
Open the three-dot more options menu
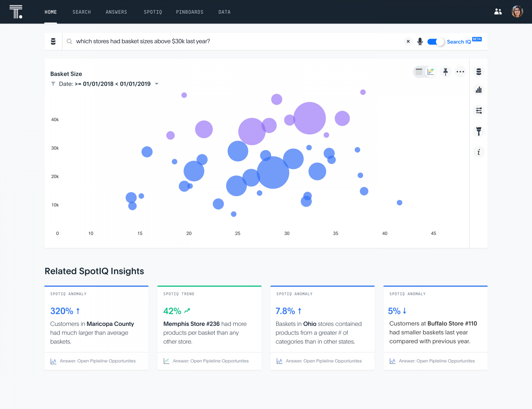460,71
